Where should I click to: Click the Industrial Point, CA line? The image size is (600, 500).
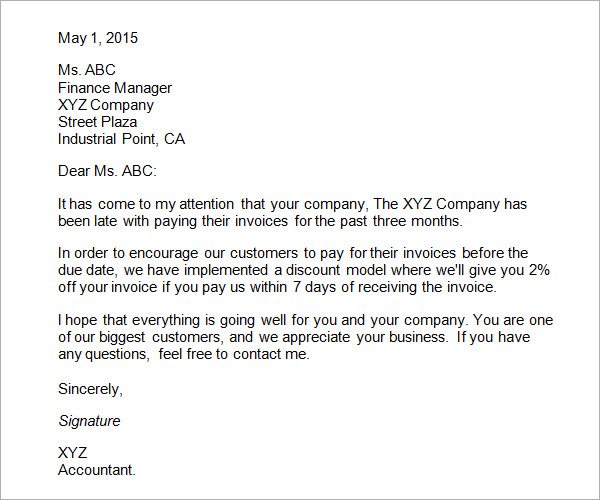[121, 138]
